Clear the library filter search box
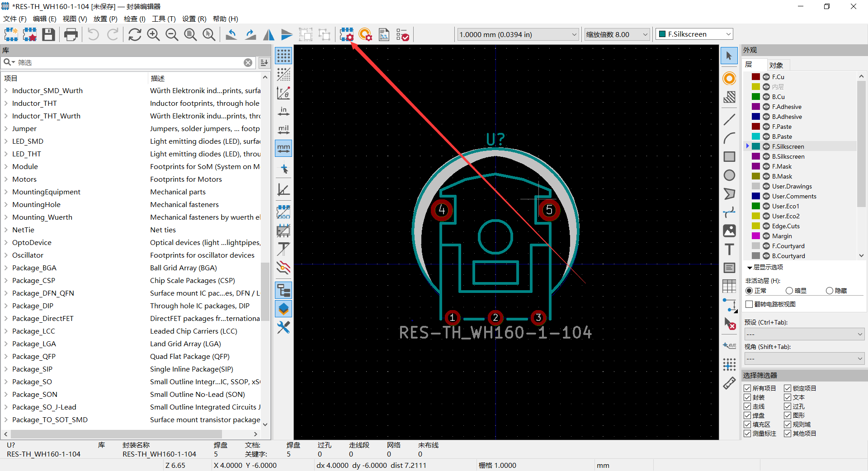The height and width of the screenshot is (471, 868). 248,62
